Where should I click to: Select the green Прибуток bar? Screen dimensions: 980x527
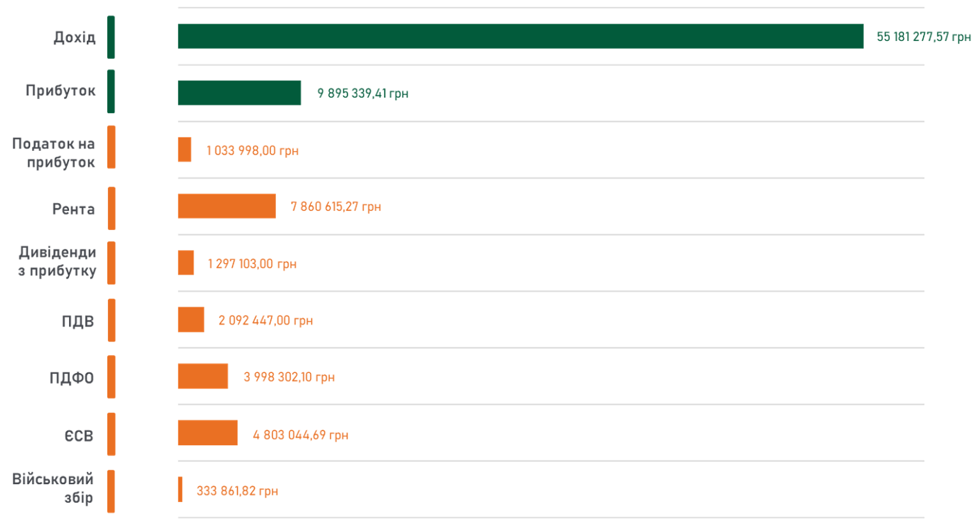tap(239, 93)
